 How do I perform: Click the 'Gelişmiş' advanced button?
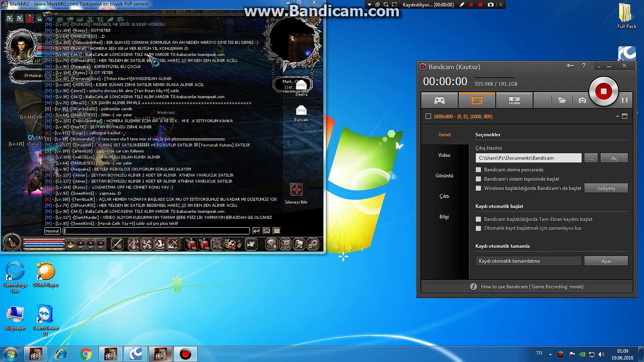606,189
